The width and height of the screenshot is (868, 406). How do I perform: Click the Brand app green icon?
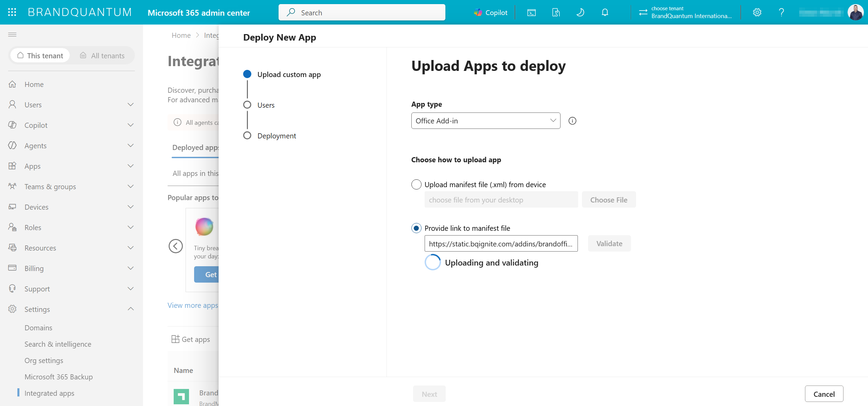[x=181, y=397]
